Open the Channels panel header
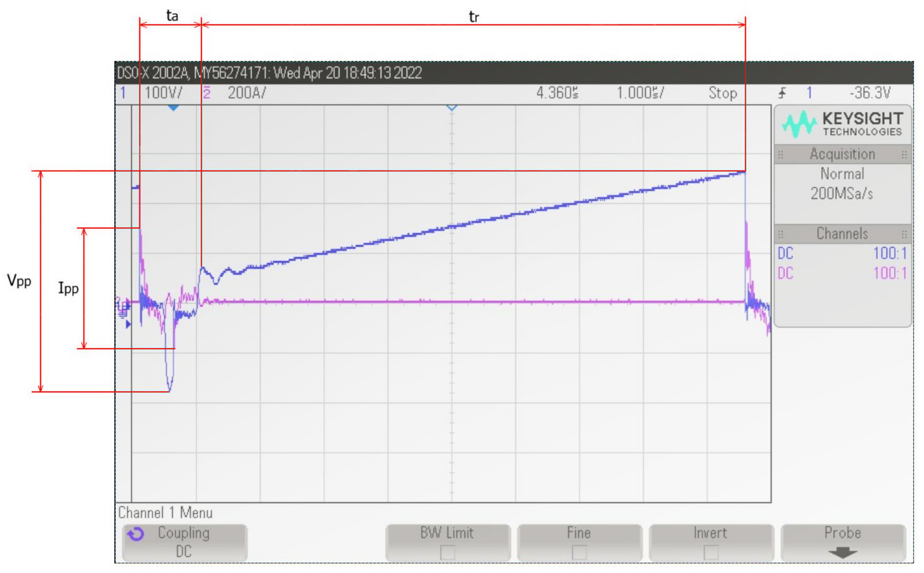The image size is (924, 573). (842, 234)
